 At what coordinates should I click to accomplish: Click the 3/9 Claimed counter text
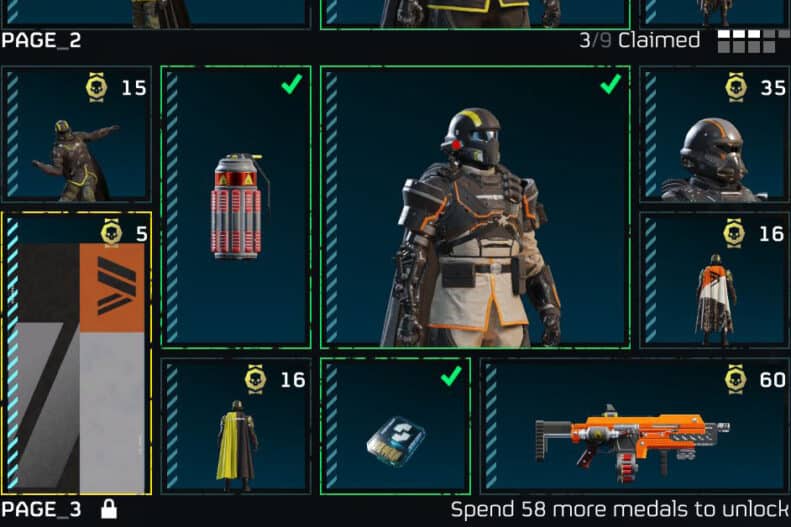point(640,40)
